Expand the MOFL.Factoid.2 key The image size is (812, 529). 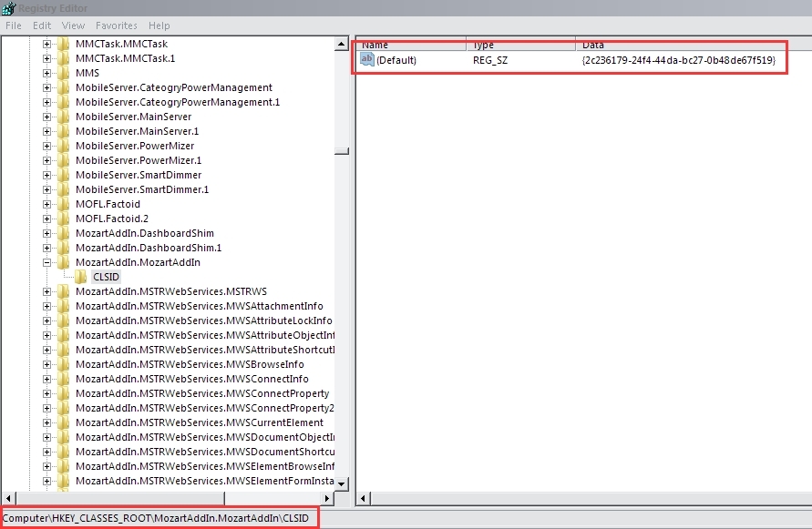tap(46, 219)
